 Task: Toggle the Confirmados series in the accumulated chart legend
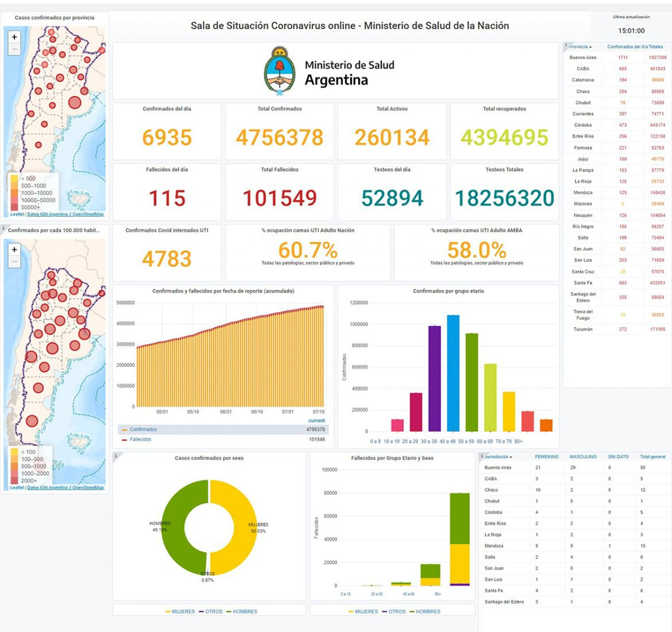[x=143, y=429]
